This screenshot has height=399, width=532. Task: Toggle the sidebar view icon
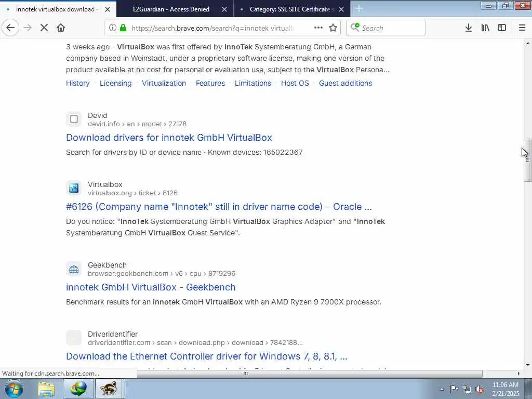[x=502, y=28]
